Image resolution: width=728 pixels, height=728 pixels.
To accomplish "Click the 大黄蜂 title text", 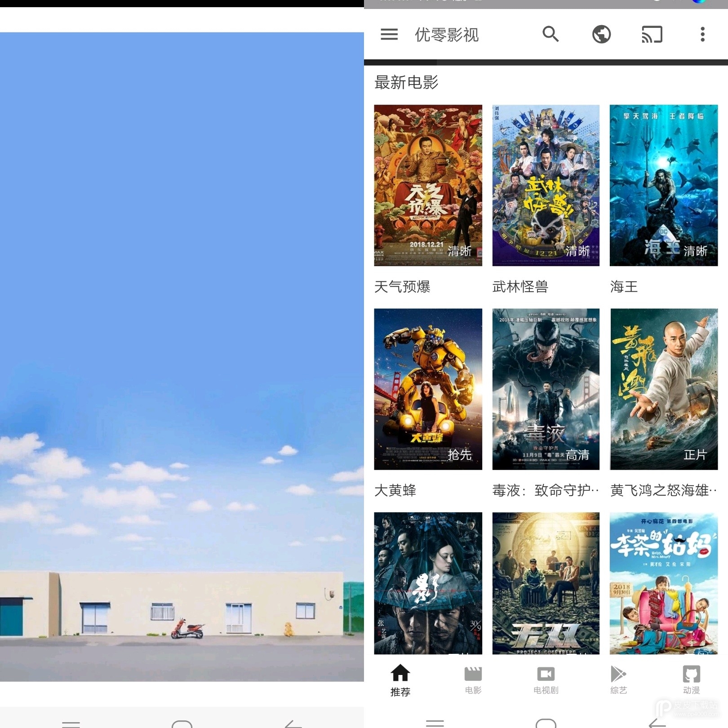I will [x=395, y=490].
